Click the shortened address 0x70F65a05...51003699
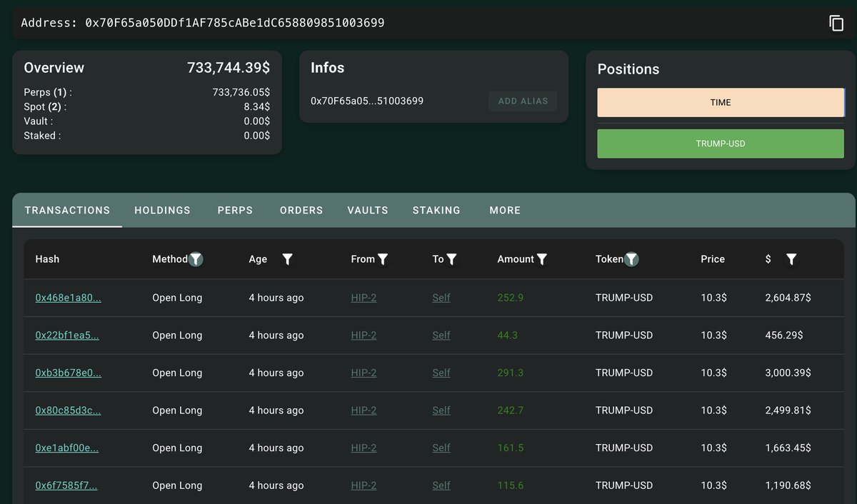Screen dimensions: 857x504 pos(367,101)
